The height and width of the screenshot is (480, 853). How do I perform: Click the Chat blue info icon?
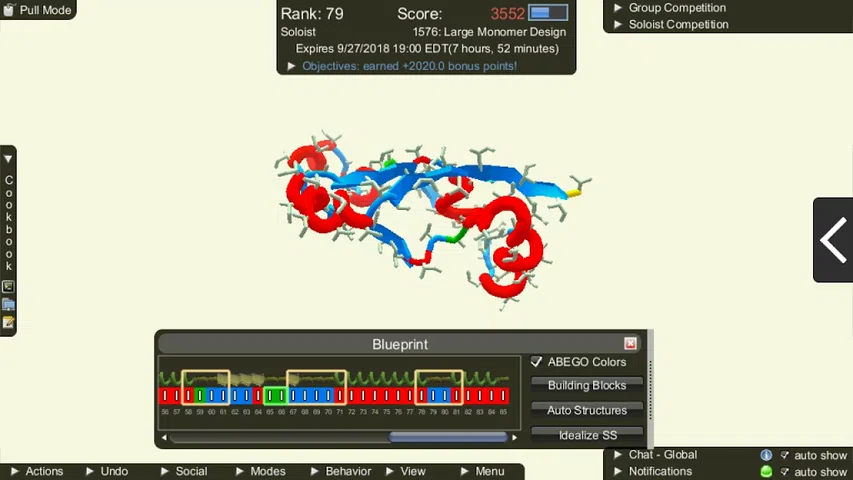766,455
